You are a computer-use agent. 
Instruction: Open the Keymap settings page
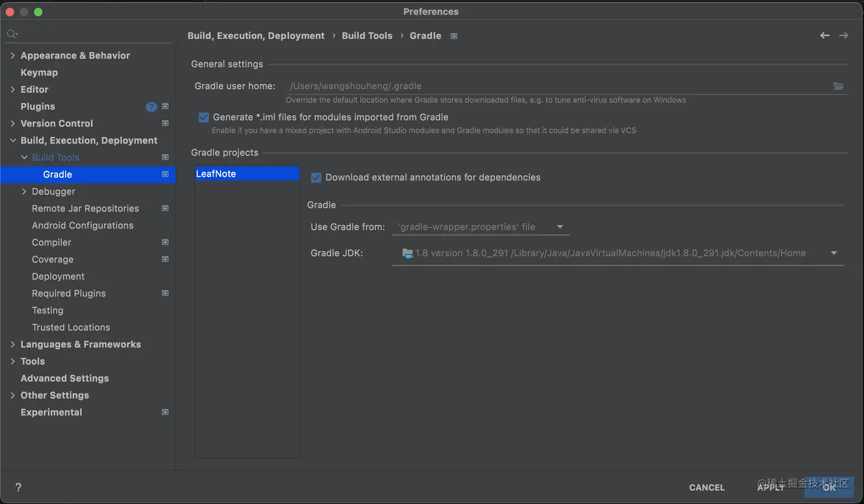(39, 73)
